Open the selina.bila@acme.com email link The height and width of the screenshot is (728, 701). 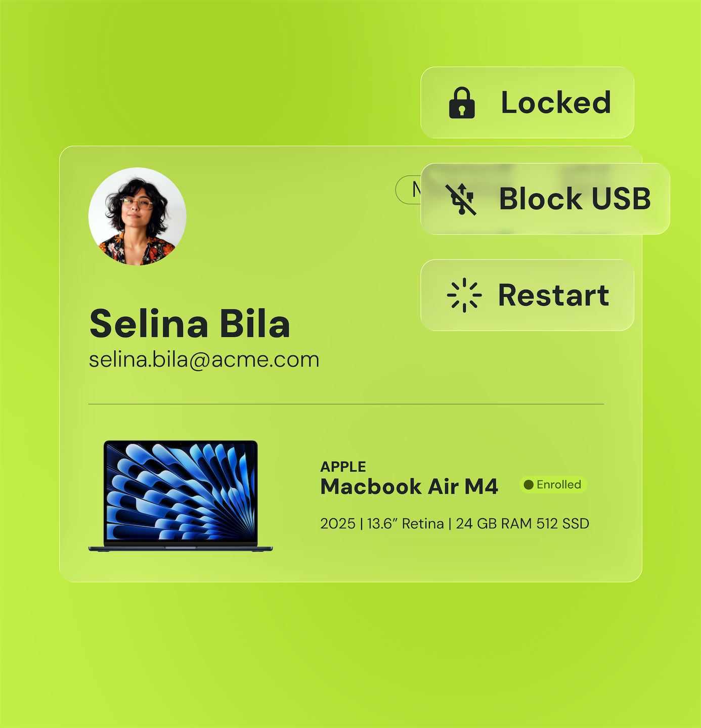click(x=204, y=360)
